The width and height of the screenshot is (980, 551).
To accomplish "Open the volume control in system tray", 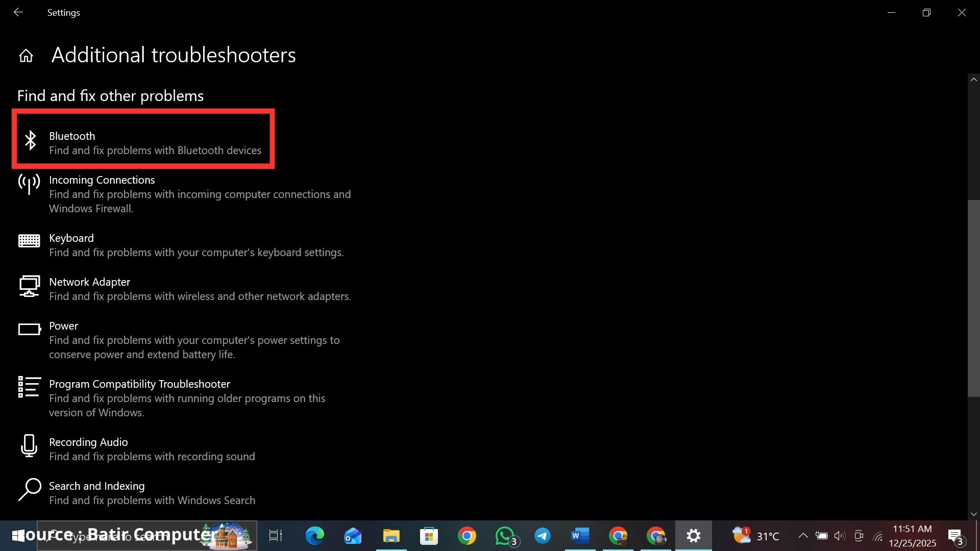I will 840,536.
